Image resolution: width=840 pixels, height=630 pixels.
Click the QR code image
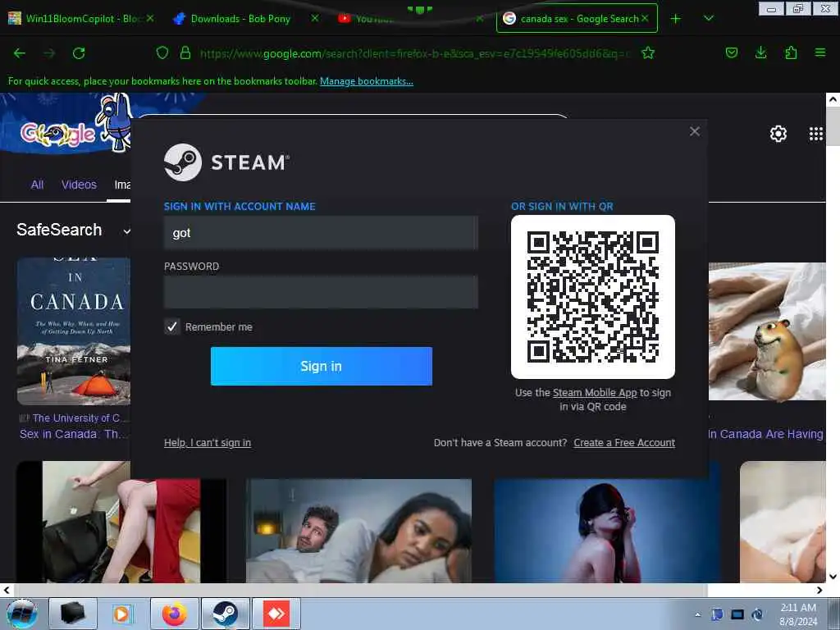(593, 297)
